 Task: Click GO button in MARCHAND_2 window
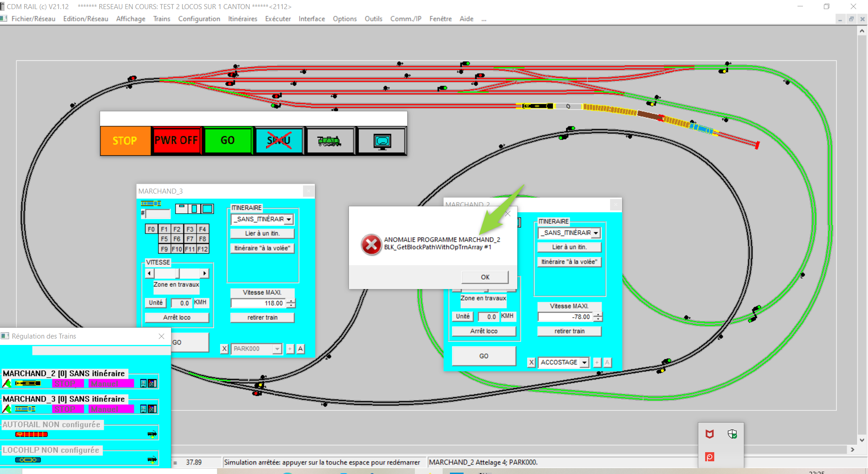(484, 356)
